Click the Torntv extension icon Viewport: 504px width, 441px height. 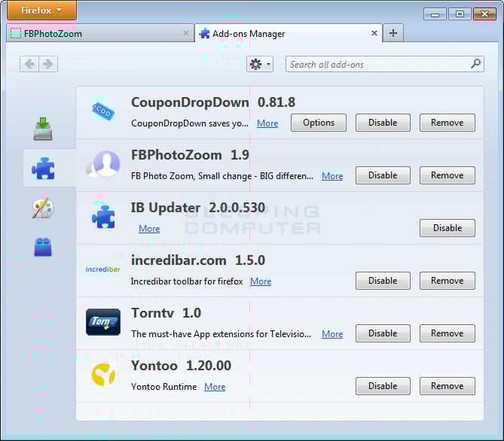click(103, 322)
